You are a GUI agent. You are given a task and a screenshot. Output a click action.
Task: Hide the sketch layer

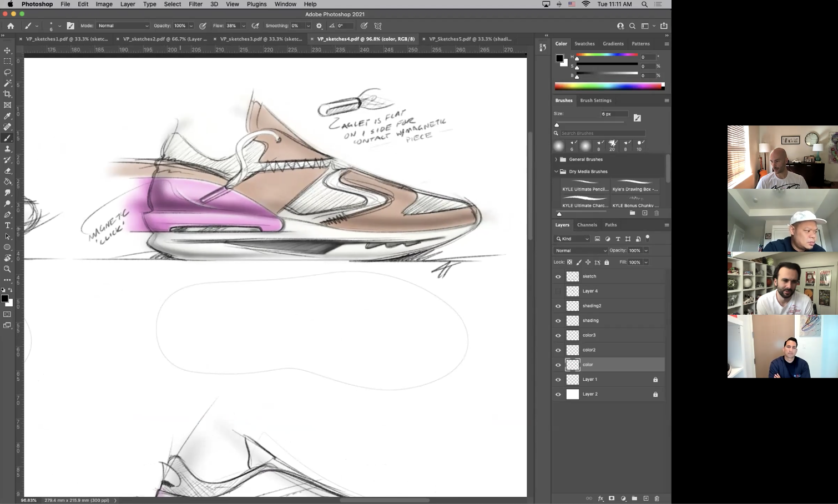558,276
